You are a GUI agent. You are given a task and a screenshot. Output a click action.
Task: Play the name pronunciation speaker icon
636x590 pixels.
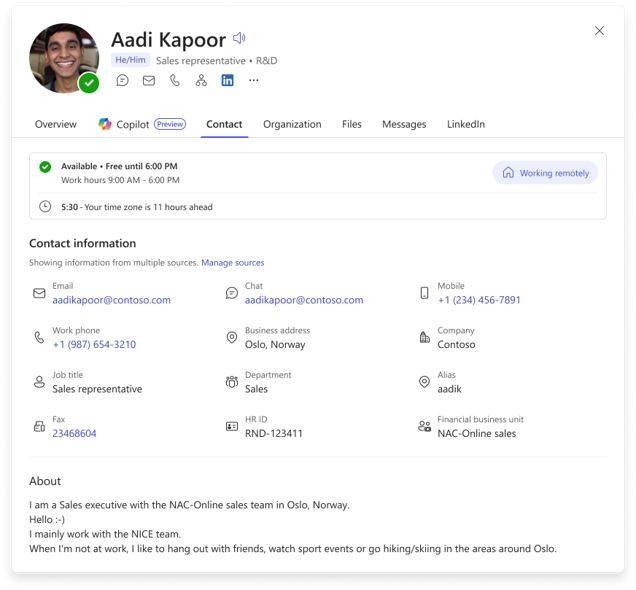[x=239, y=38]
